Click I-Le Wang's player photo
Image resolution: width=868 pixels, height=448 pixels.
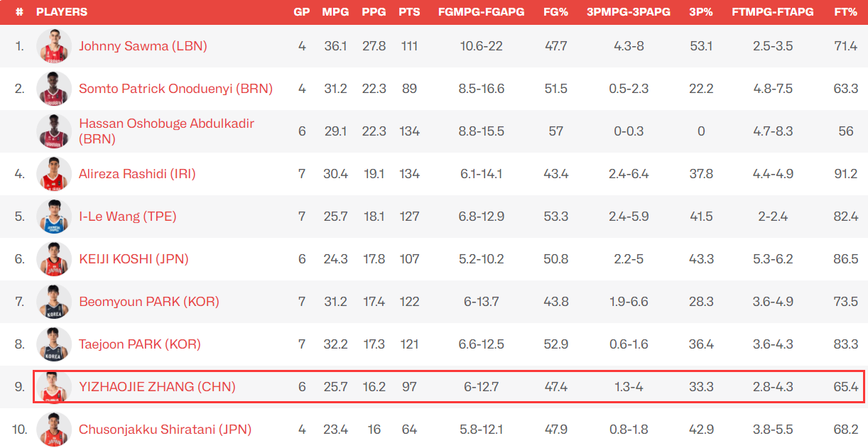click(x=54, y=217)
